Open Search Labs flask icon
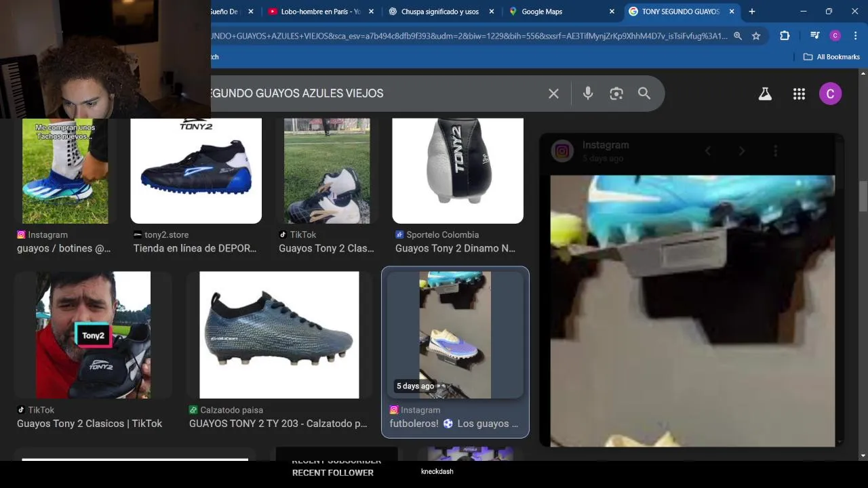Image resolution: width=868 pixels, height=488 pixels. point(765,94)
